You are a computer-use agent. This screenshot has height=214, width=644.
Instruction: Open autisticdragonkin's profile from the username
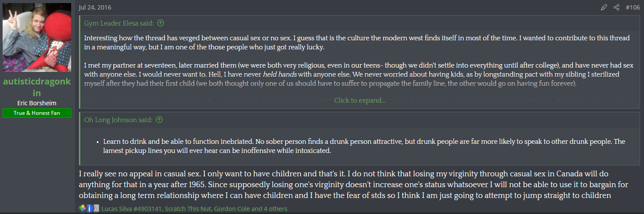(x=37, y=87)
